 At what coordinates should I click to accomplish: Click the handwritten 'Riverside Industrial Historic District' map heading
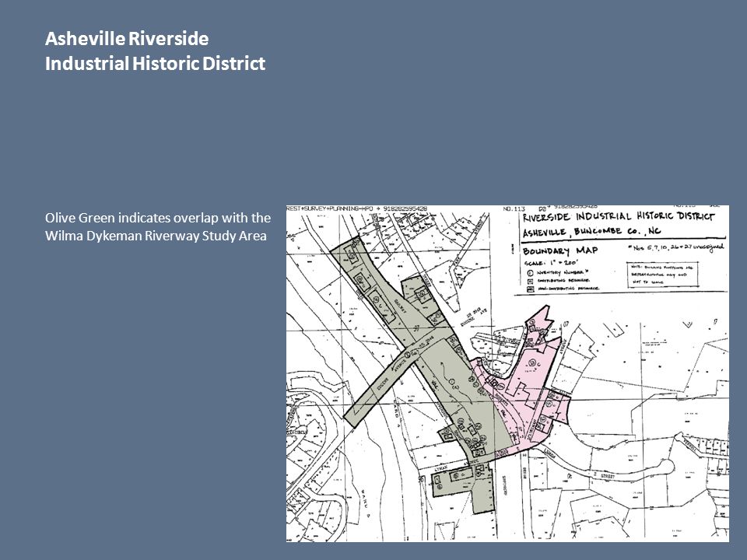pos(619,217)
